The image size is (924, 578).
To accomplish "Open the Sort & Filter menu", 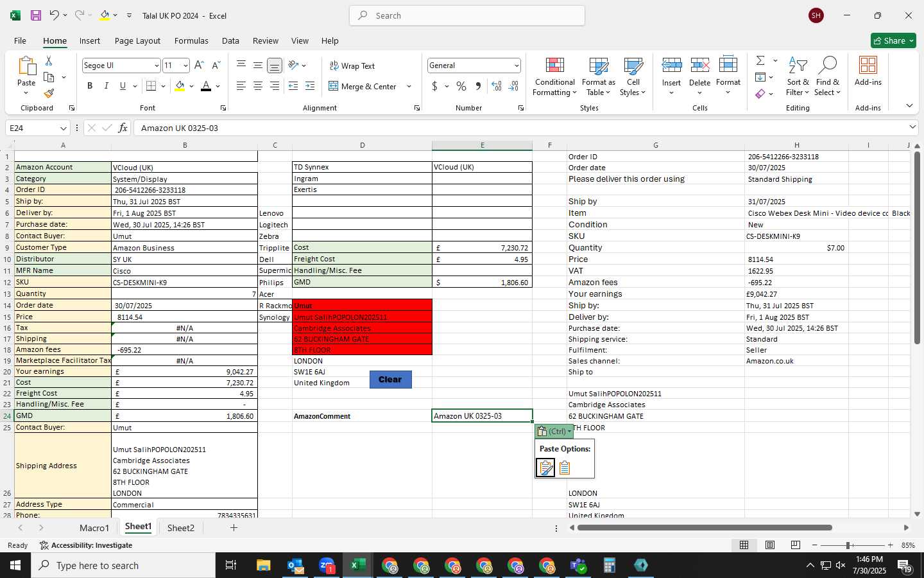I will [798, 77].
